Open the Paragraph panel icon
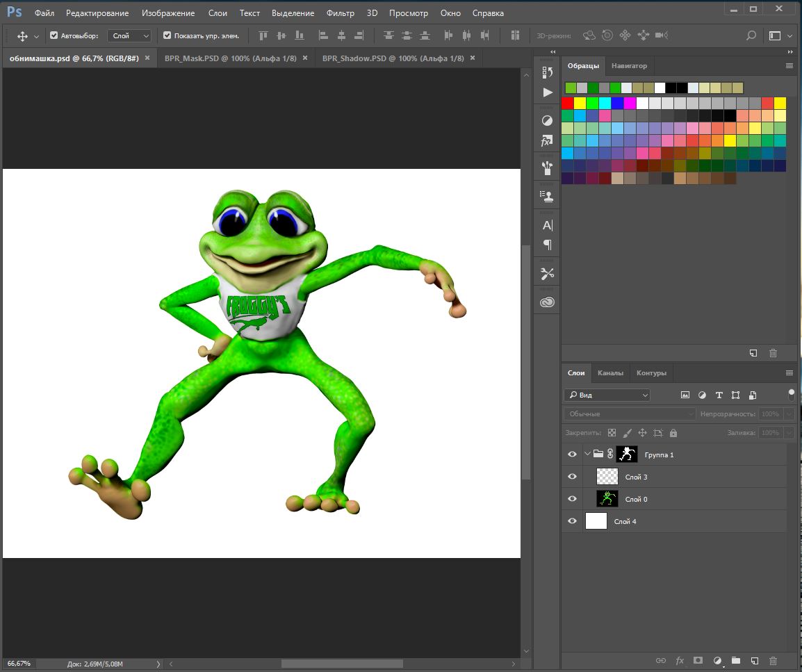The image size is (802, 672). [548, 245]
